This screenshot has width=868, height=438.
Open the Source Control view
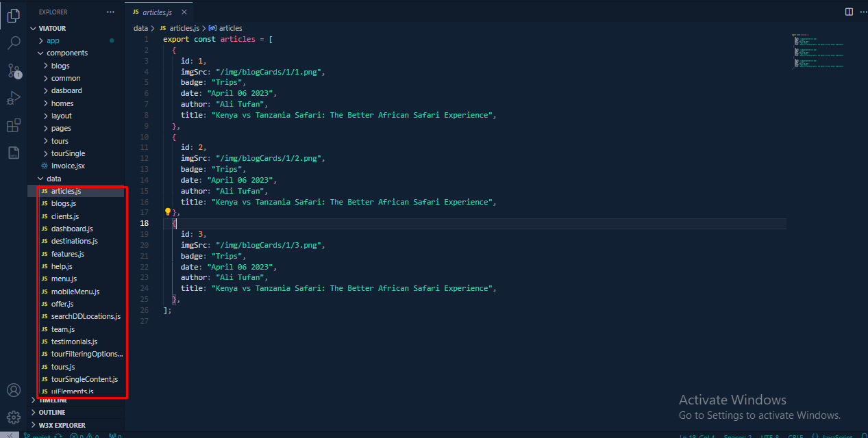[x=14, y=70]
